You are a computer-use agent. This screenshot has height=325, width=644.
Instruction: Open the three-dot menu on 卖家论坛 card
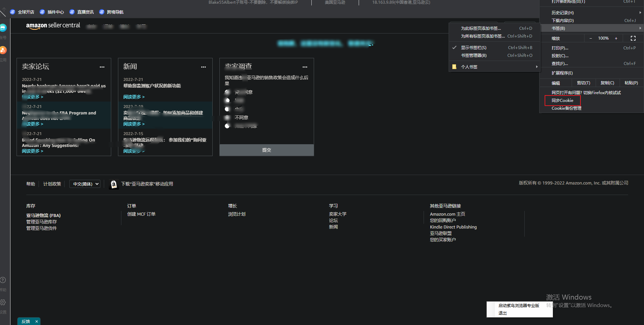102,67
